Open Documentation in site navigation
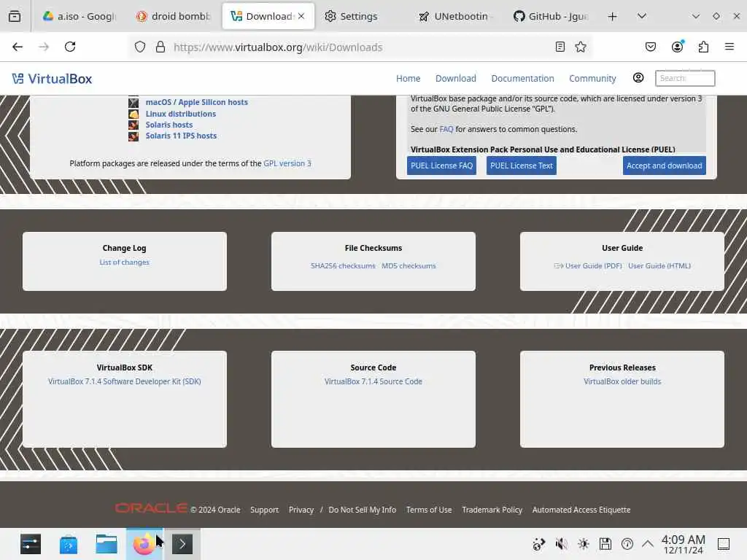747x560 pixels. click(522, 78)
